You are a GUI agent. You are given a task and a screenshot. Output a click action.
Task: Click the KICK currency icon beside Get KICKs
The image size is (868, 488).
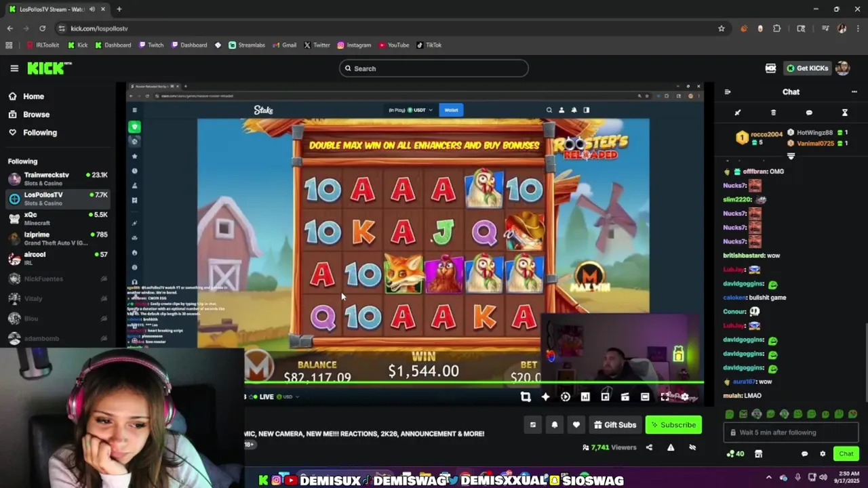point(770,68)
